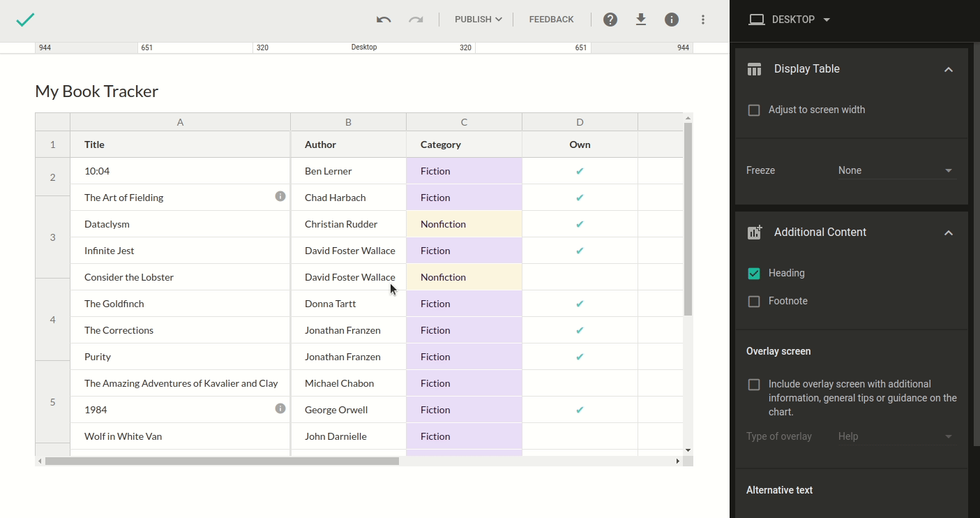Click the table's horizontal scrollbar thumb
The height and width of the screenshot is (518, 980).
[222, 461]
